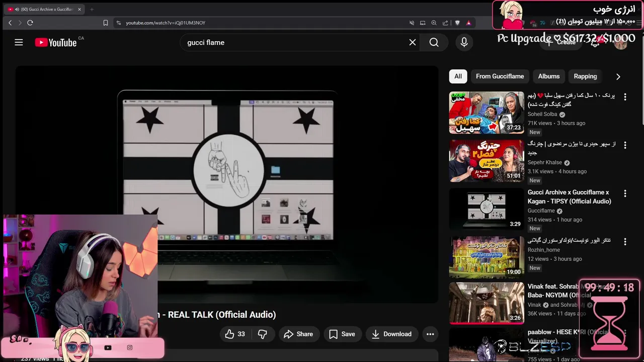This screenshot has height=362, width=644.
Task: Select the Rapping filter chip
Action: coord(585,76)
